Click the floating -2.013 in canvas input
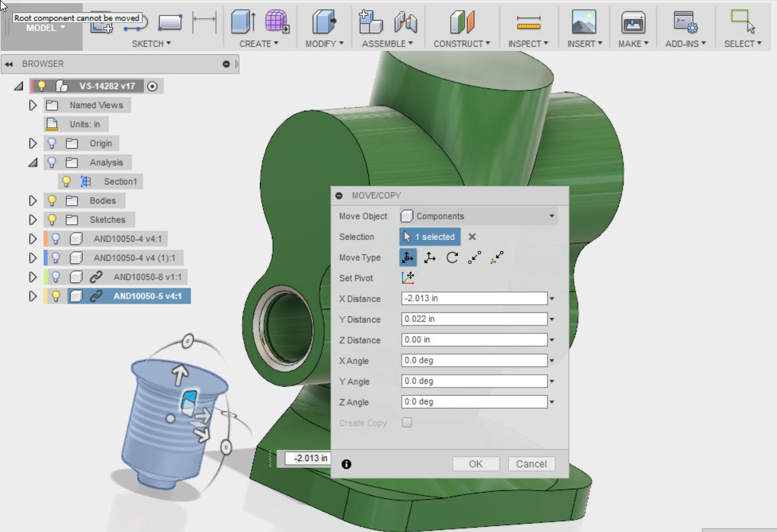Screen dimensions: 777x532 (308, 458)
